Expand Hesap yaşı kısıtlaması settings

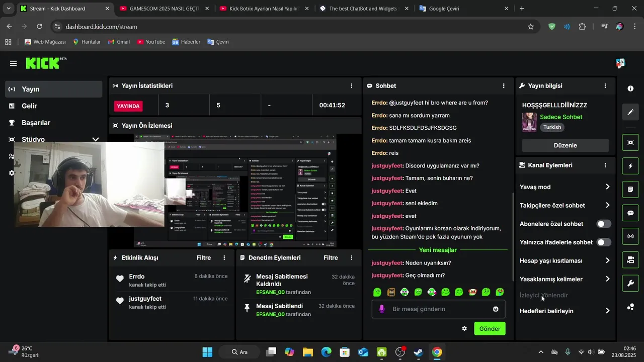[566, 261]
